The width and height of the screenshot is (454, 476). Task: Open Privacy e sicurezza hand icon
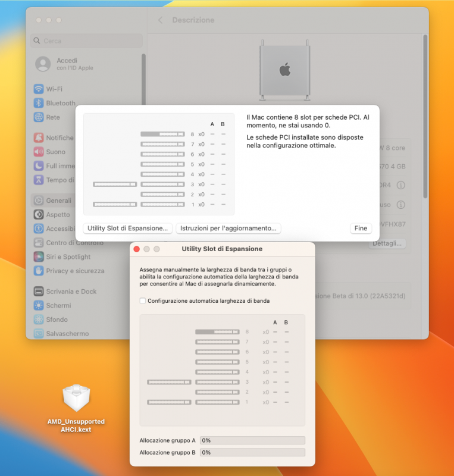click(x=39, y=271)
